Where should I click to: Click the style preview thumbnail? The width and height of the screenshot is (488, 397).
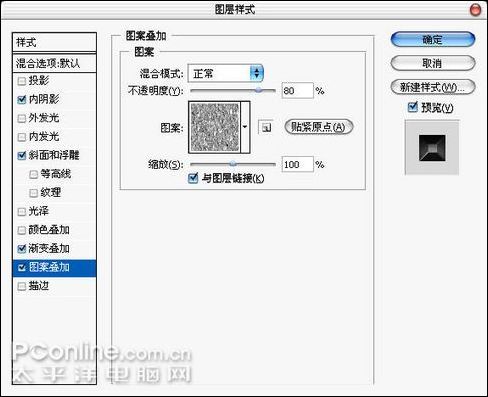(x=432, y=148)
